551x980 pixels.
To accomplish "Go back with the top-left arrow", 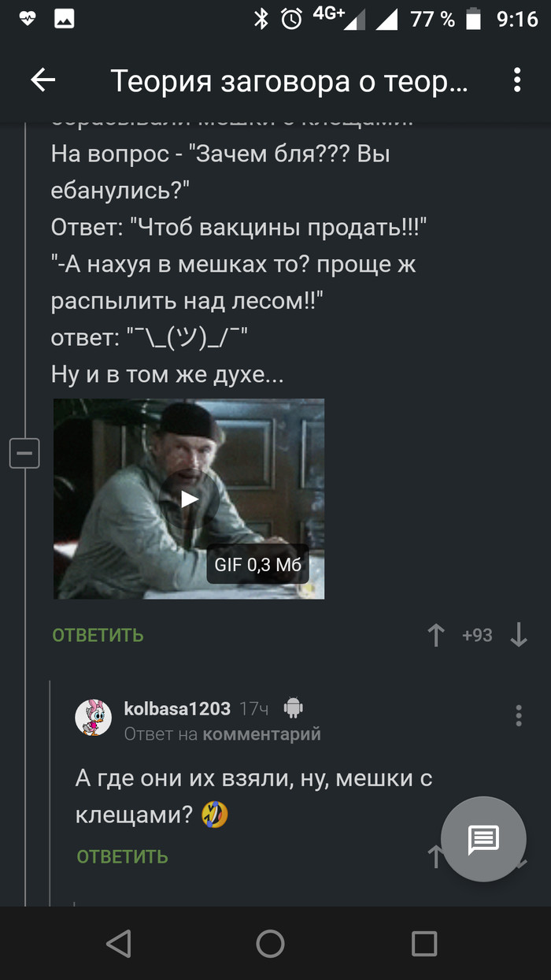I will pyautogui.click(x=43, y=80).
